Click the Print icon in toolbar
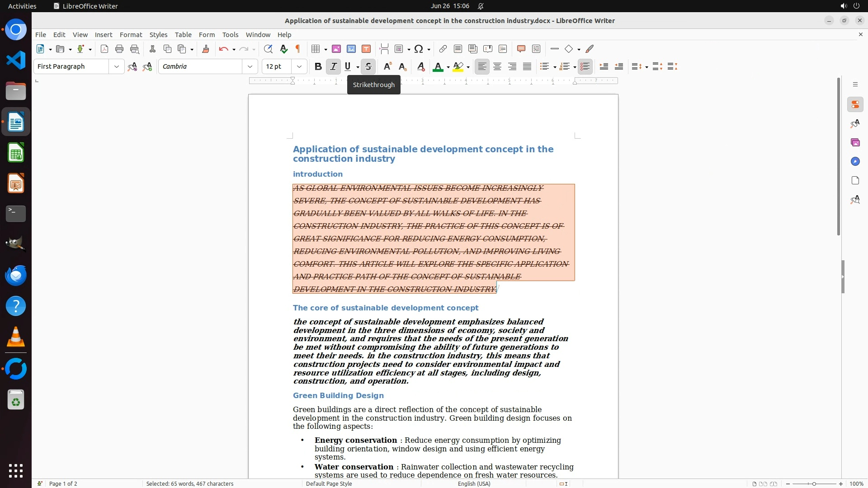The image size is (868, 488). [x=119, y=49]
